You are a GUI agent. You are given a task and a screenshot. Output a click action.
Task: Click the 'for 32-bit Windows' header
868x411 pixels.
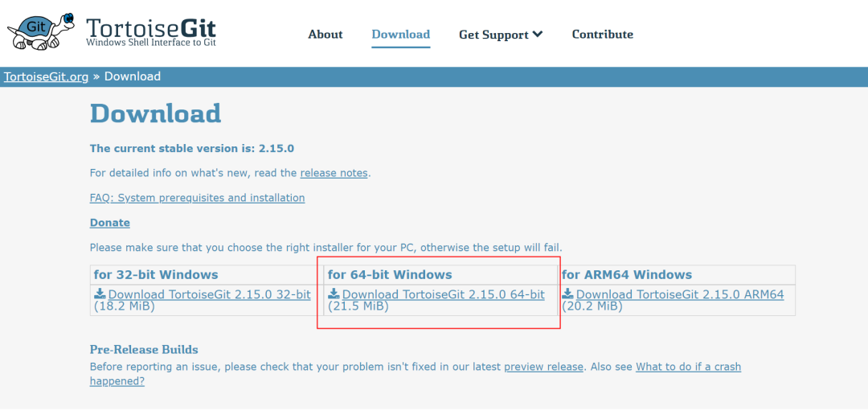(156, 275)
